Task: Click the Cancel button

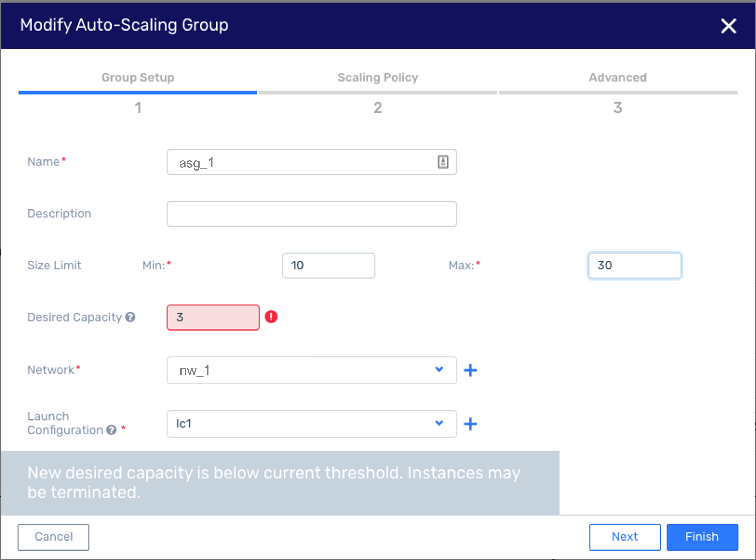Action: click(x=54, y=537)
